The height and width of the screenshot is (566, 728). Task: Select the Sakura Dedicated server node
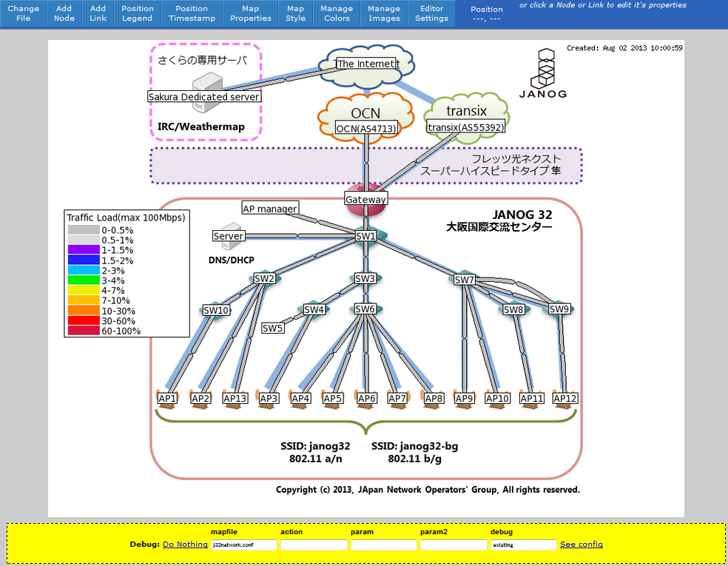[204, 97]
